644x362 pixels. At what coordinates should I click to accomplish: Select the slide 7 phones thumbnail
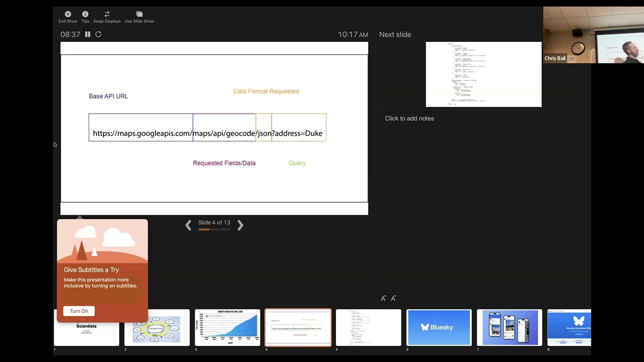pyautogui.click(x=509, y=328)
